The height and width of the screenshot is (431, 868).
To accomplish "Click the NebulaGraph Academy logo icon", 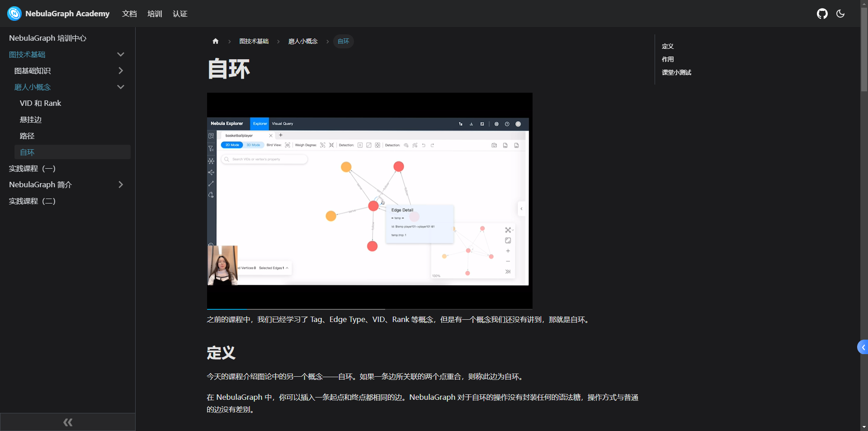I will 14,14.
